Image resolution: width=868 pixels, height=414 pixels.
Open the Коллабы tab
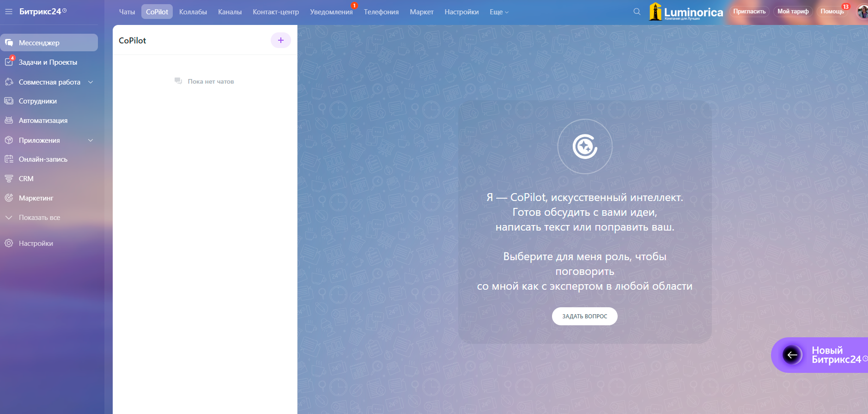click(x=193, y=12)
